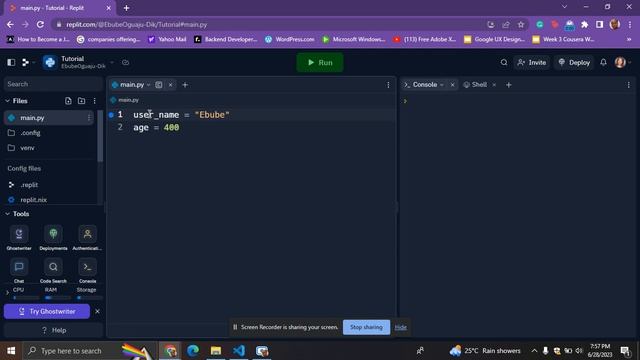The image size is (640, 360).
Task: Open the Replit logo menu icon
Action: tap(25, 62)
